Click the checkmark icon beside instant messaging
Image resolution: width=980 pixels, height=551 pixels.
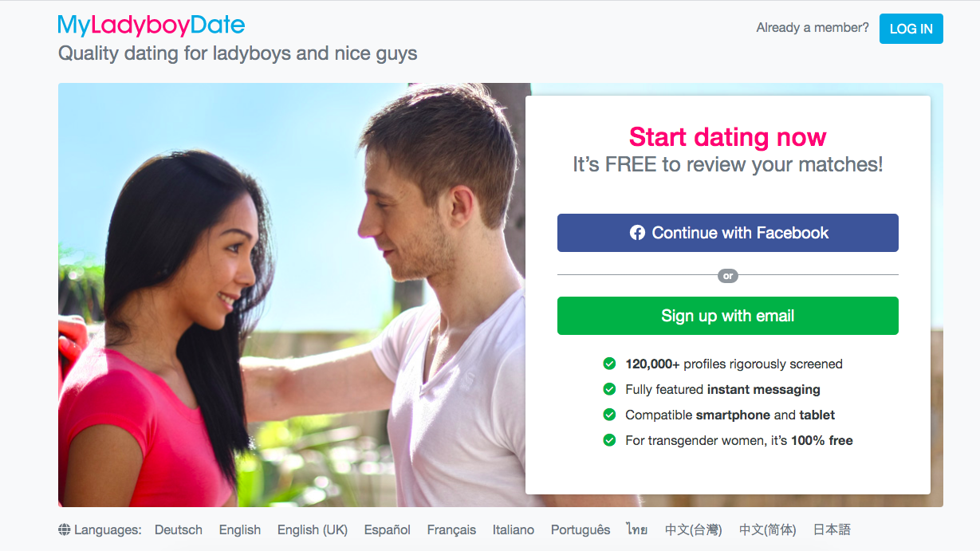[609, 389]
